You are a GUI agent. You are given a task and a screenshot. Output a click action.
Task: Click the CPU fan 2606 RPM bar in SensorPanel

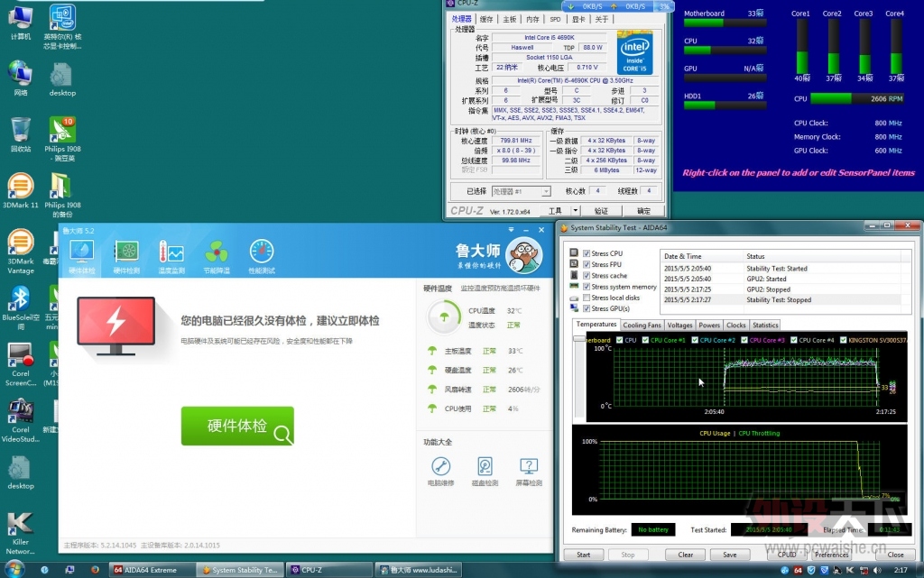pyautogui.click(x=857, y=99)
